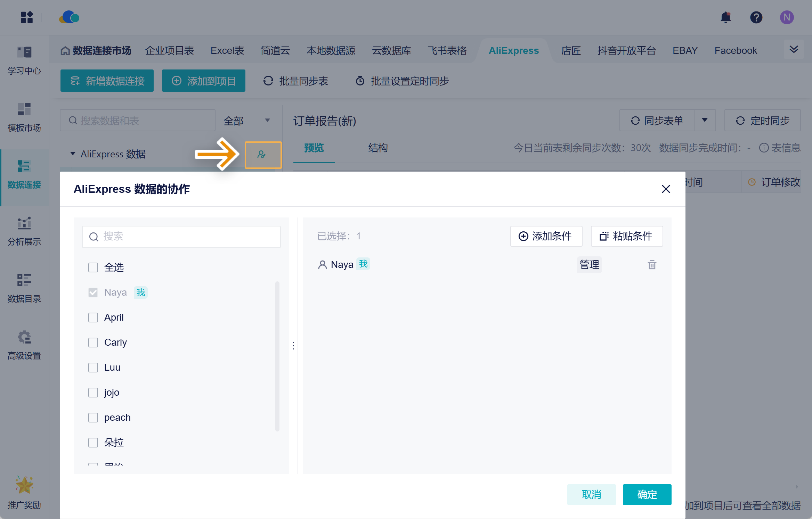Open the app grid icon at top left

[27, 17]
